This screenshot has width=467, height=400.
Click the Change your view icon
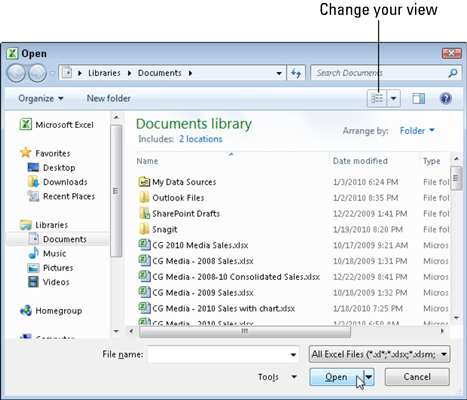click(x=377, y=98)
